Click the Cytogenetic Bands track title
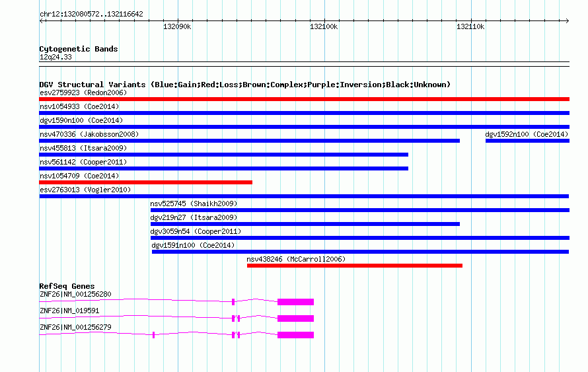588x372 pixels. point(79,49)
